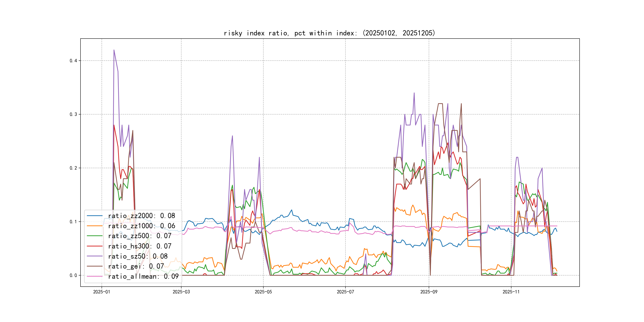Click the ratio_zz500 legend label
Image resolution: width=644 pixels, height=322 pixels.
click(140, 236)
